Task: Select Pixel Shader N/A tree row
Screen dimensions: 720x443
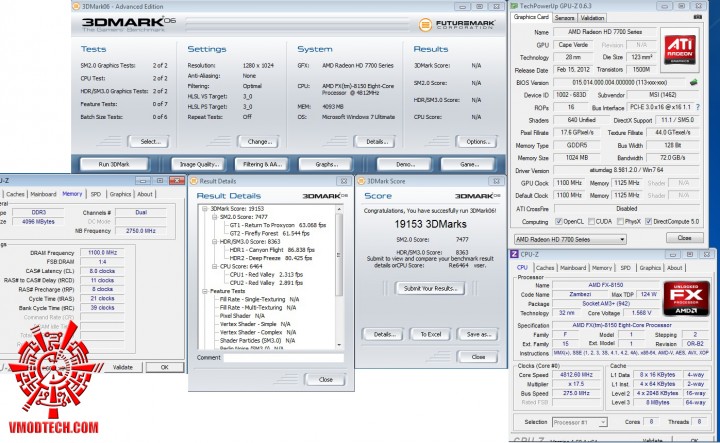Action: [x=242, y=316]
